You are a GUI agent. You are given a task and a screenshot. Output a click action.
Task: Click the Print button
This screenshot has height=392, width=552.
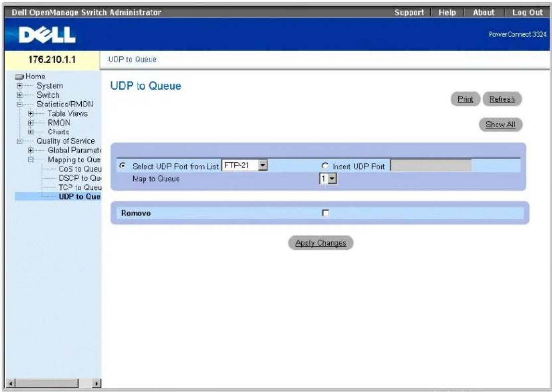click(x=465, y=99)
